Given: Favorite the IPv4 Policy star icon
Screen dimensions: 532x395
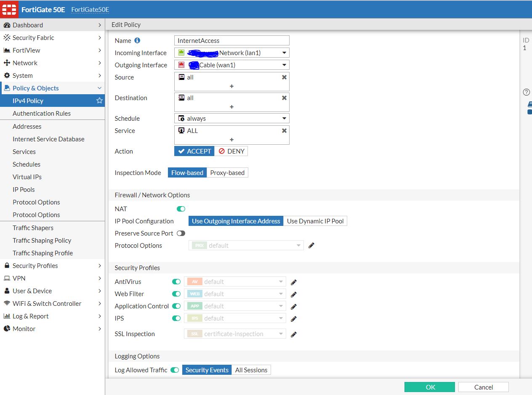Looking at the screenshot, I should coord(99,101).
